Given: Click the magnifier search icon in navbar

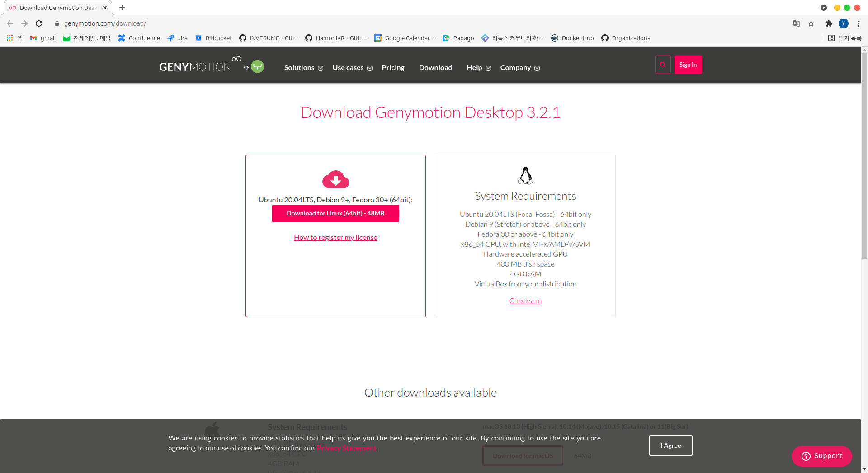Looking at the screenshot, I should [x=663, y=65].
